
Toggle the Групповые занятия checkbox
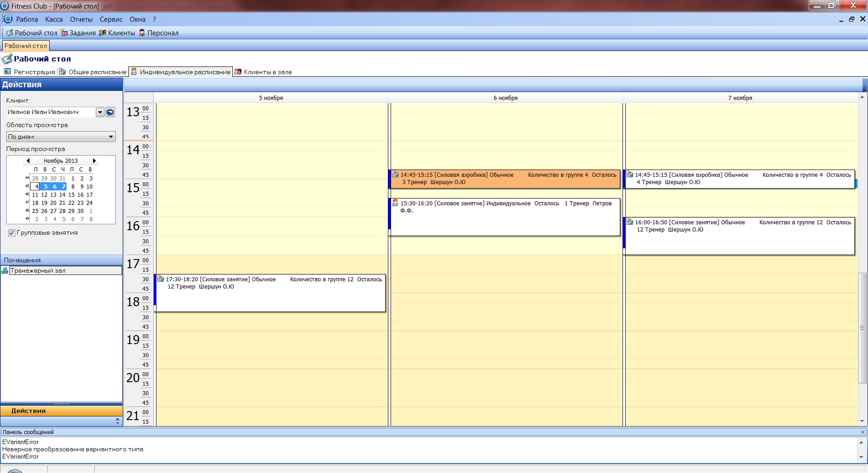[12, 233]
